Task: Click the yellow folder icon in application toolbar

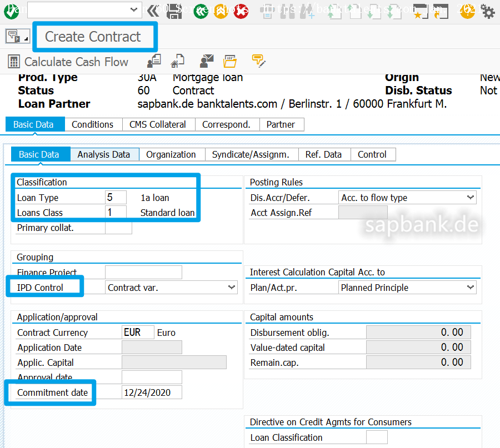Action: click(x=230, y=61)
